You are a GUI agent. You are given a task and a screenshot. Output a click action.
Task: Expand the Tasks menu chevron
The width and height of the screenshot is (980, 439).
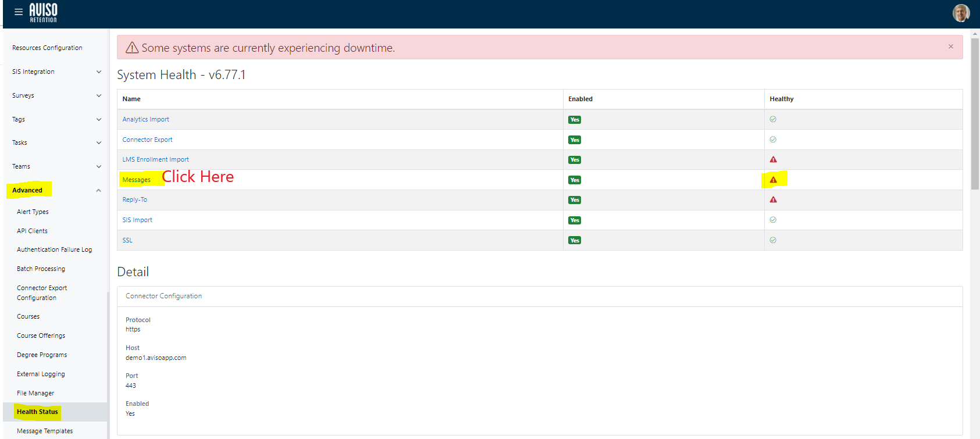pos(99,142)
